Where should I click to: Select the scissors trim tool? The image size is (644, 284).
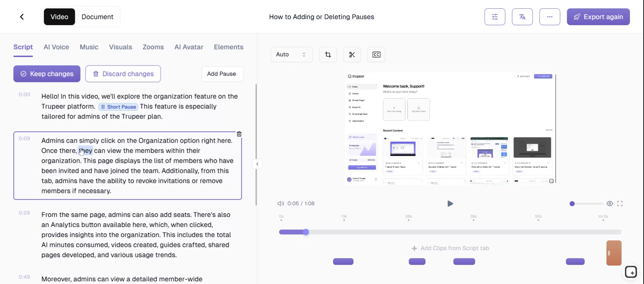pyautogui.click(x=352, y=54)
